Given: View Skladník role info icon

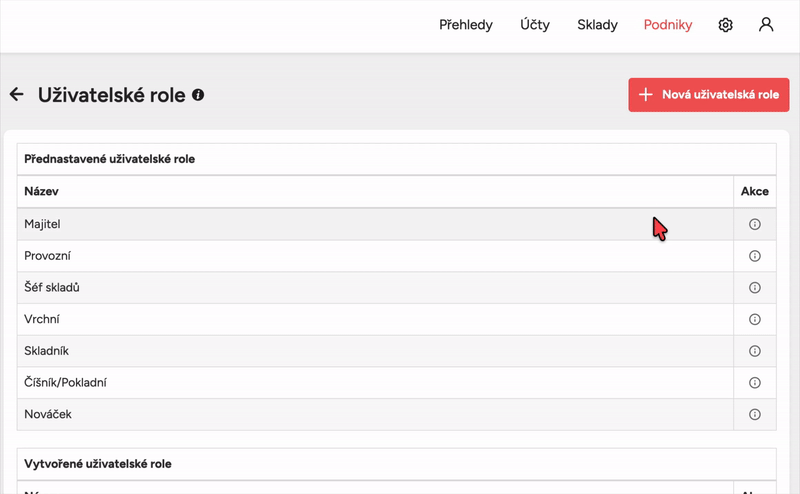Looking at the screenshot, I should 754,351.
